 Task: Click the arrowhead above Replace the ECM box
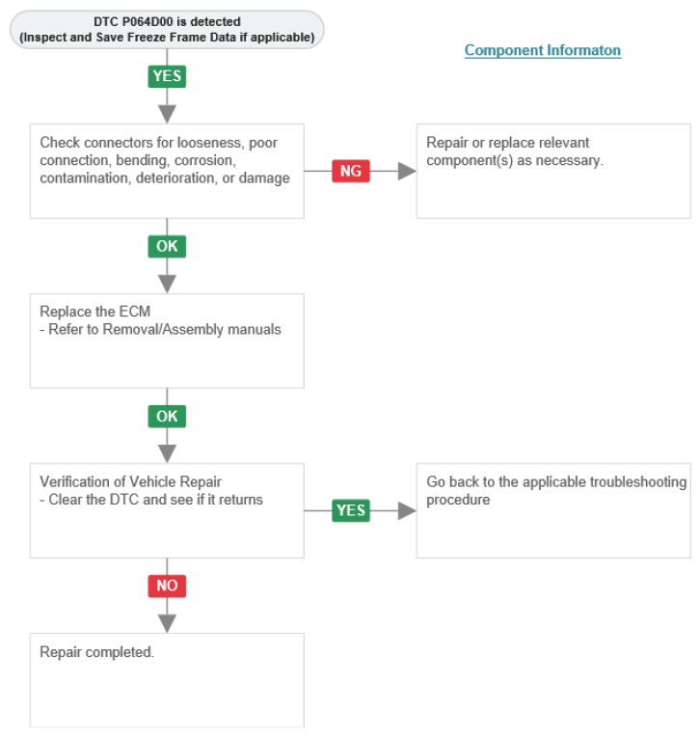[x=167, y=285]
